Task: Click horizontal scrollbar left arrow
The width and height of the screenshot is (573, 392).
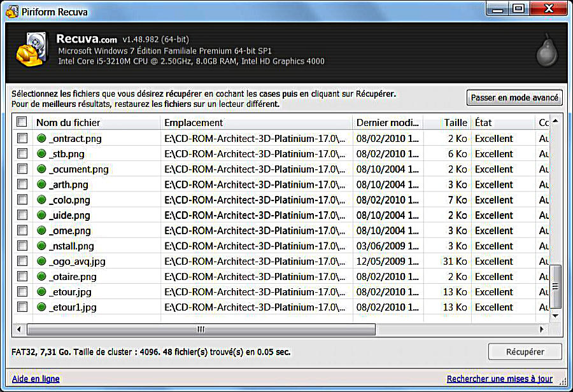Action: [19, 330]
